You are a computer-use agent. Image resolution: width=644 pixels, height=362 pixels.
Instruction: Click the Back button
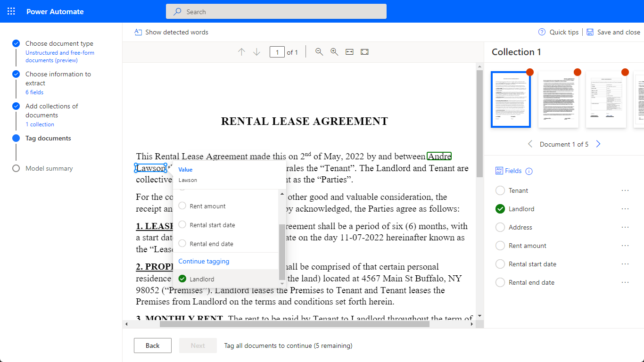(152, 346)
